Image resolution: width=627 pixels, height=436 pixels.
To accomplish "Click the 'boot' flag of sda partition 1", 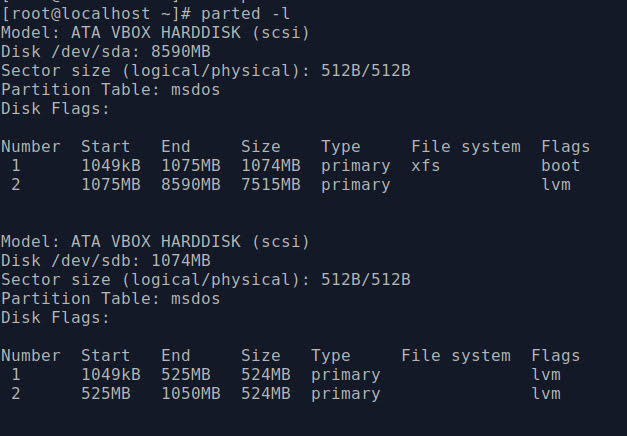I will (x=560, y=166).
